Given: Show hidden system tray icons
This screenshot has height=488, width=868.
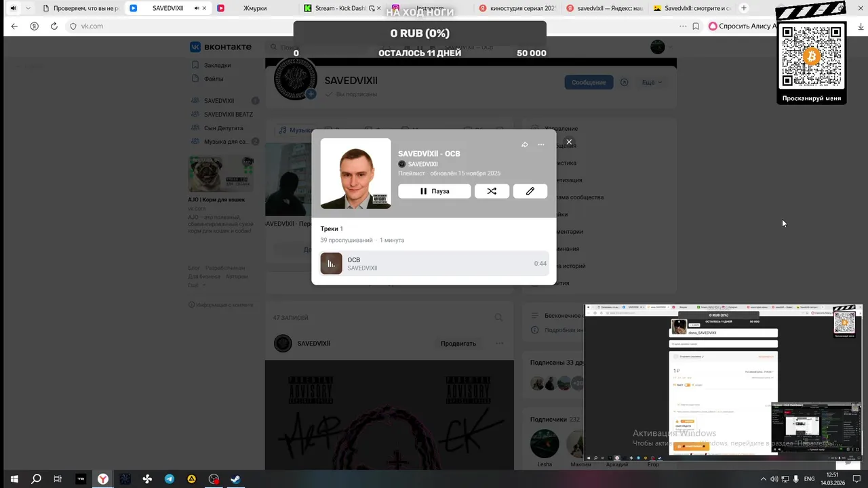Looking at the screenshot, I should click(x=764, y=479).
